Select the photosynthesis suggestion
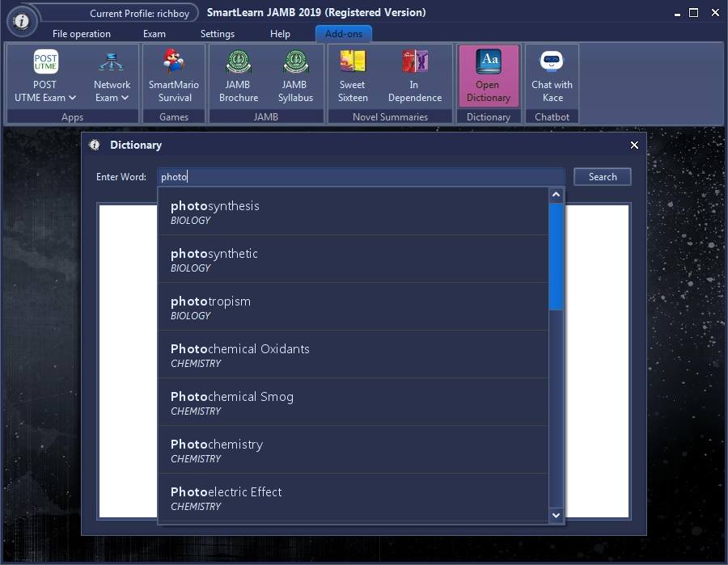Screen dimensions: 728x565 click(x=353, y=212)
